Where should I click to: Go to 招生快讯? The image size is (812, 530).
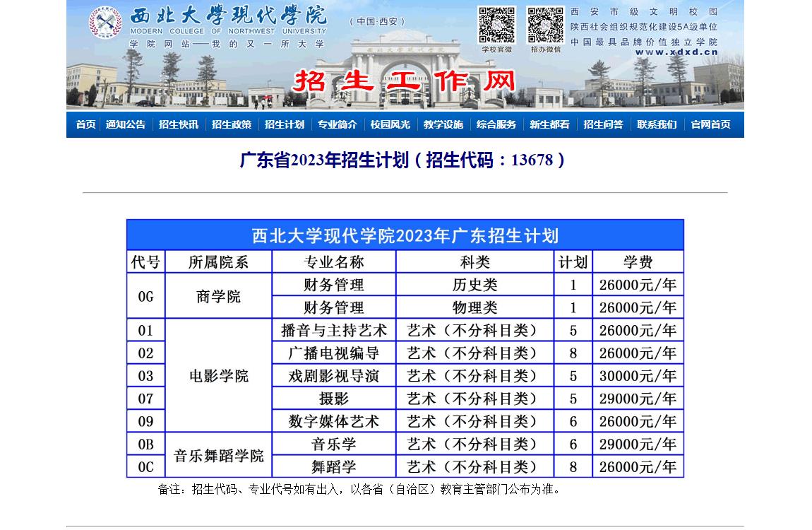point(179,124)
